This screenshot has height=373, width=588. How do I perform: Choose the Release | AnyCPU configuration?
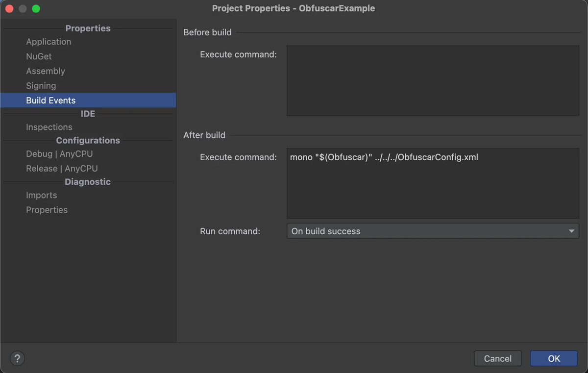click(x=62, y=168)
